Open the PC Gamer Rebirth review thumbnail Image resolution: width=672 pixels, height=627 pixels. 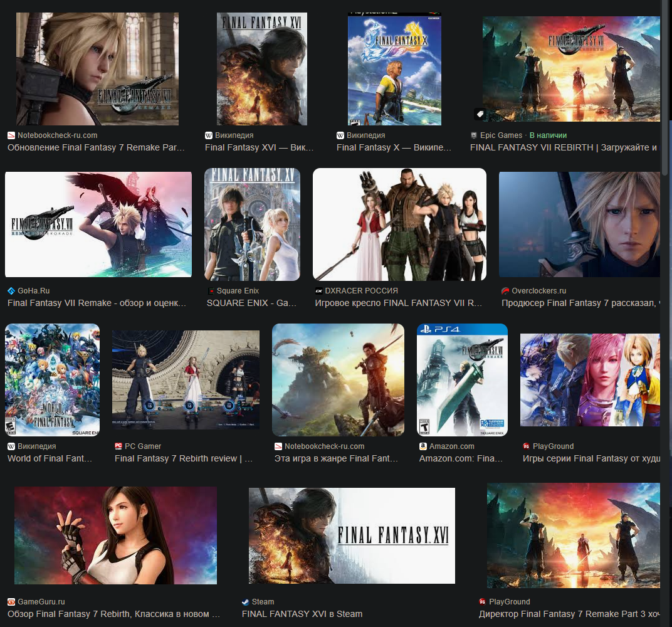point(186,380)
